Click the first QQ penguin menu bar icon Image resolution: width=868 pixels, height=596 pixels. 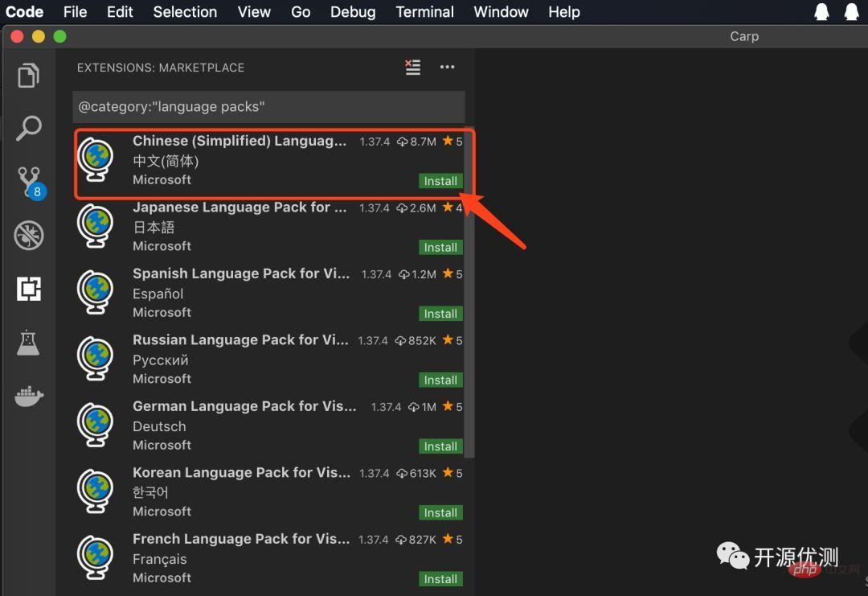[x=822, y=11]
